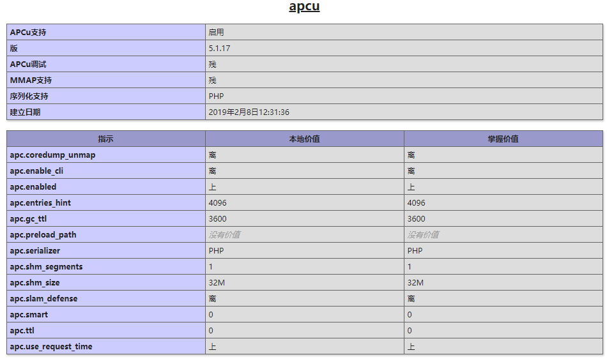Click the version number 5.1.17
Screen dimensions: 607x364
coord(220,49)
